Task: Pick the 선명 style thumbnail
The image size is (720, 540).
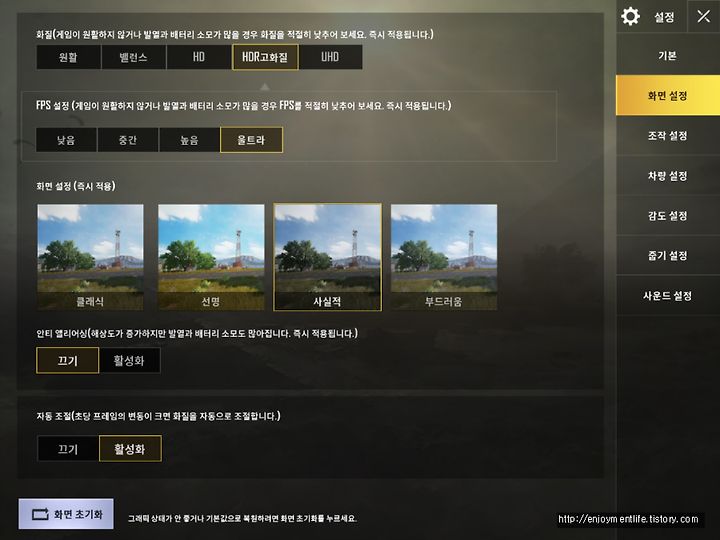Action: 211,257
